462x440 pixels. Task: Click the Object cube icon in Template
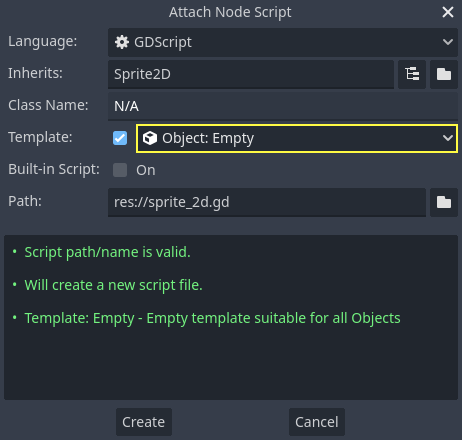tap(150, 138)
